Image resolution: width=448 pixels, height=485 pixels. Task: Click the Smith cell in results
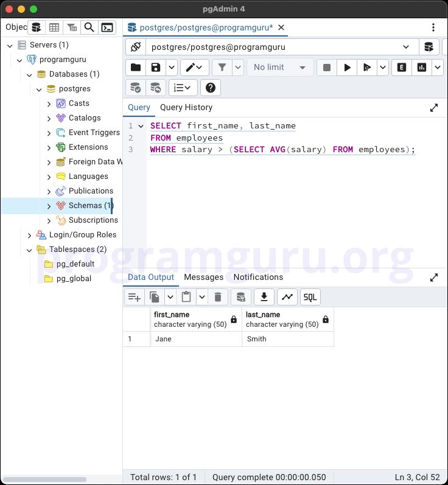pos(288,339)
